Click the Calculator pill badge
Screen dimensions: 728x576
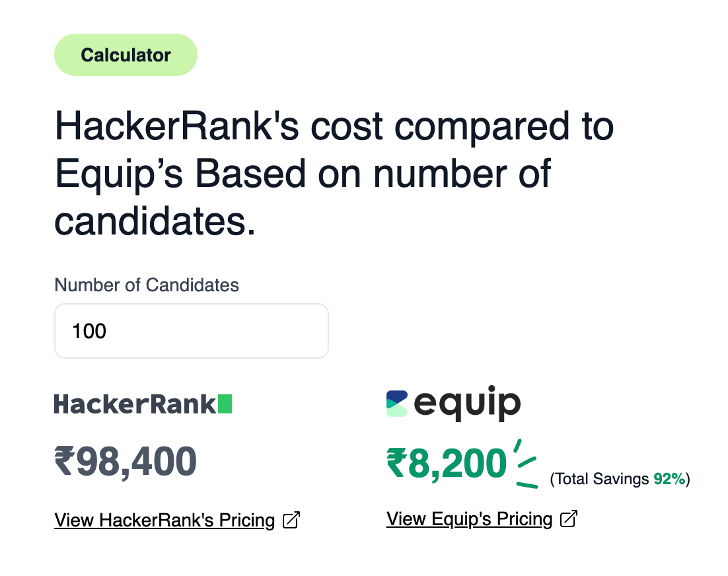[126, 55]
